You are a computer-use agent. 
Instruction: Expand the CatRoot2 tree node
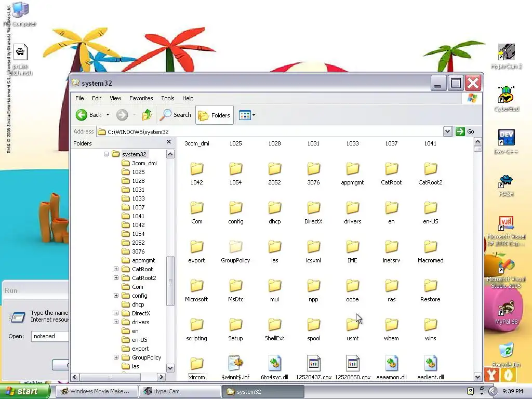point(116,277)
